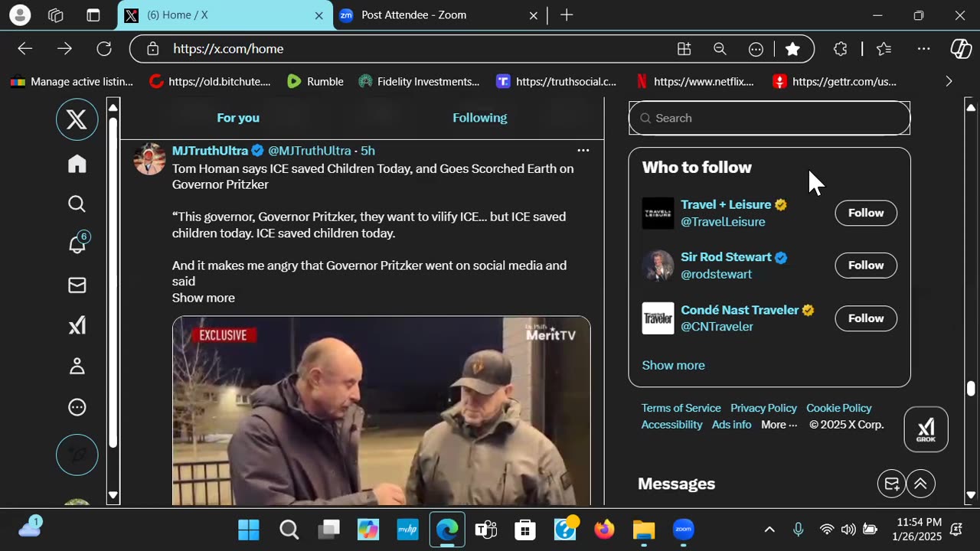Open Terms of Service link
Screen dimensions: 980x551
[681, 408]
